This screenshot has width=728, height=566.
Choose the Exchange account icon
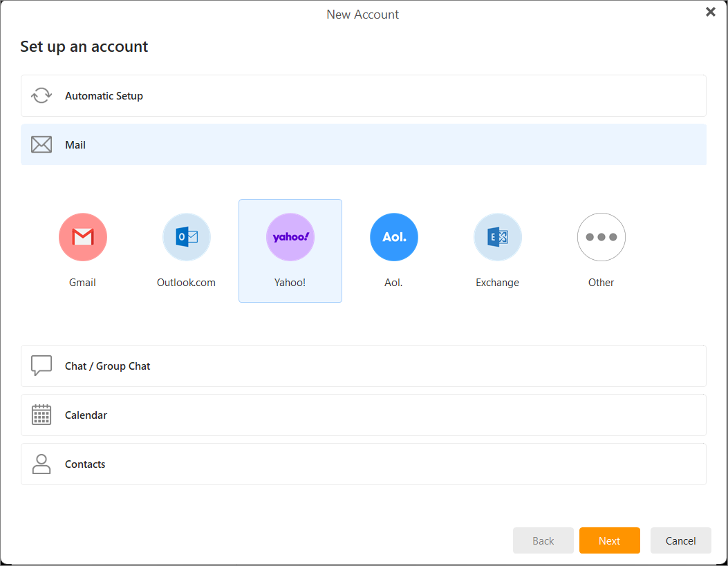click(498, 237)
